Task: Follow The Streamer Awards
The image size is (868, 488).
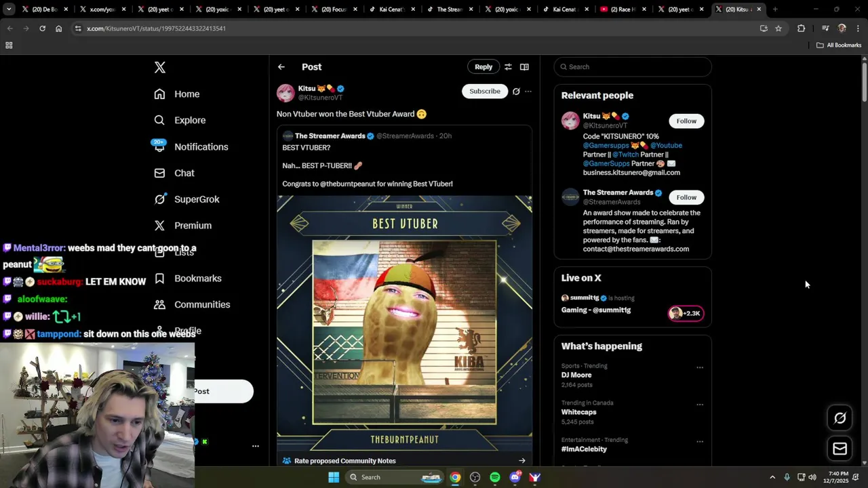Action: coord(686,197)
